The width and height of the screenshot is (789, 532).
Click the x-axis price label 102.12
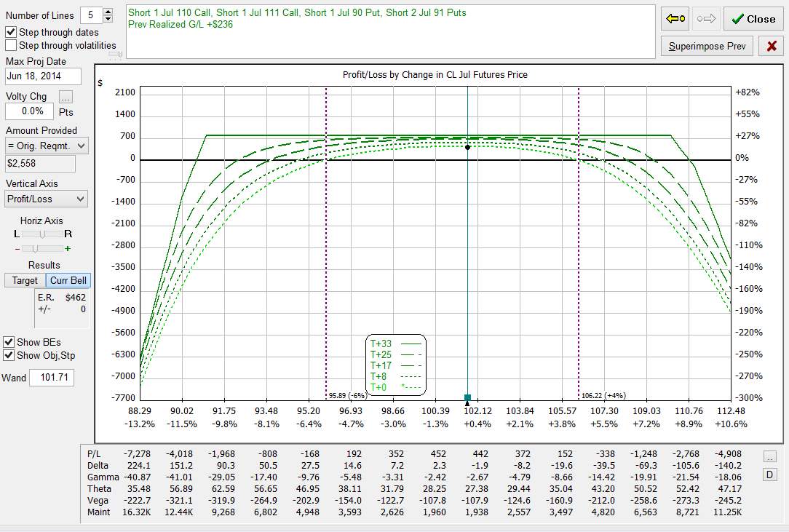coord(477,411)
